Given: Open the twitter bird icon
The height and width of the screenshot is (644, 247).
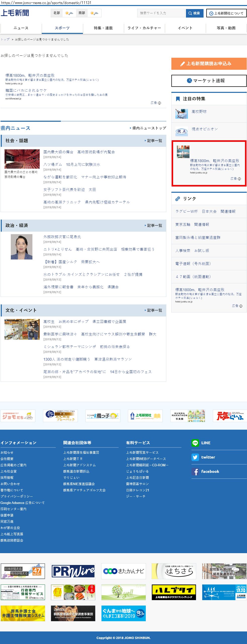Looking at the screenshot, I should (195, 457).
